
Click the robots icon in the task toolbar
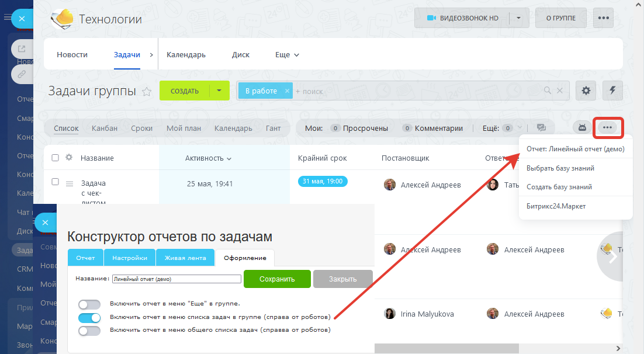(x=582, y=127)
